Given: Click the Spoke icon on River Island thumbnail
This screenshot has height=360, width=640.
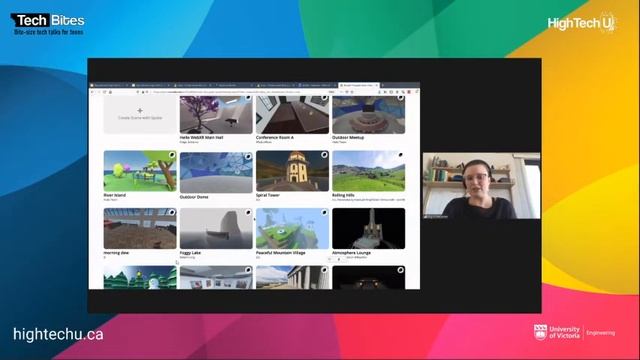Looking at the screenshot, I should tap(172, 155).
